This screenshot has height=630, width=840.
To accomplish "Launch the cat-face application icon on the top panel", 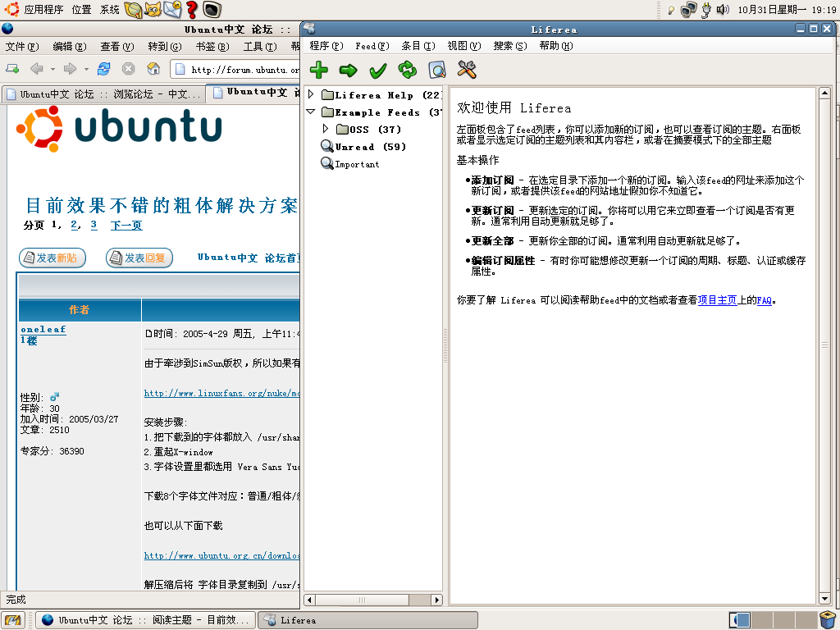I will [153, 9].
